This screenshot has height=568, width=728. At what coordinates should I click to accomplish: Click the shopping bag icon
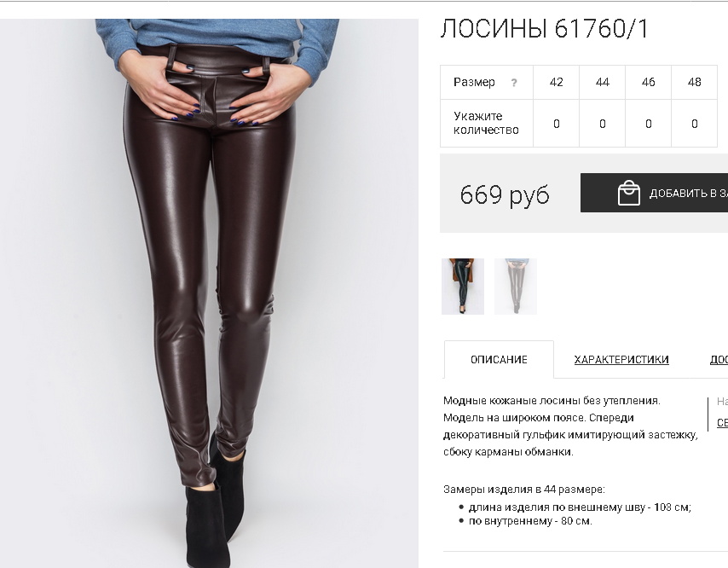click(628, 193)
